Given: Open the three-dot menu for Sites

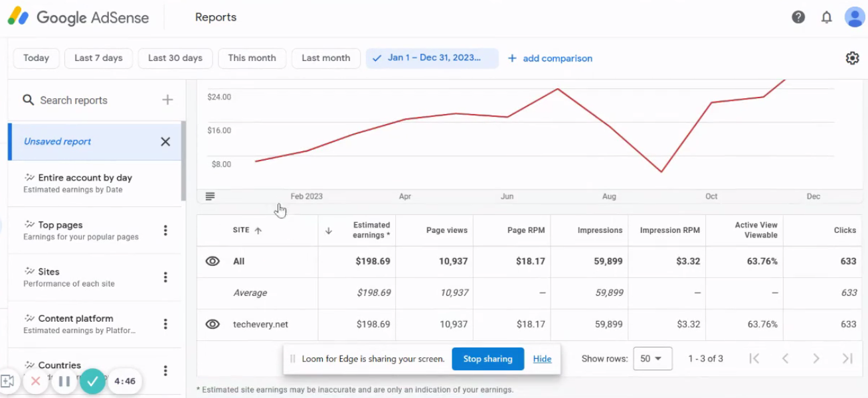Looking at the screenshot, I should [165, 277].
